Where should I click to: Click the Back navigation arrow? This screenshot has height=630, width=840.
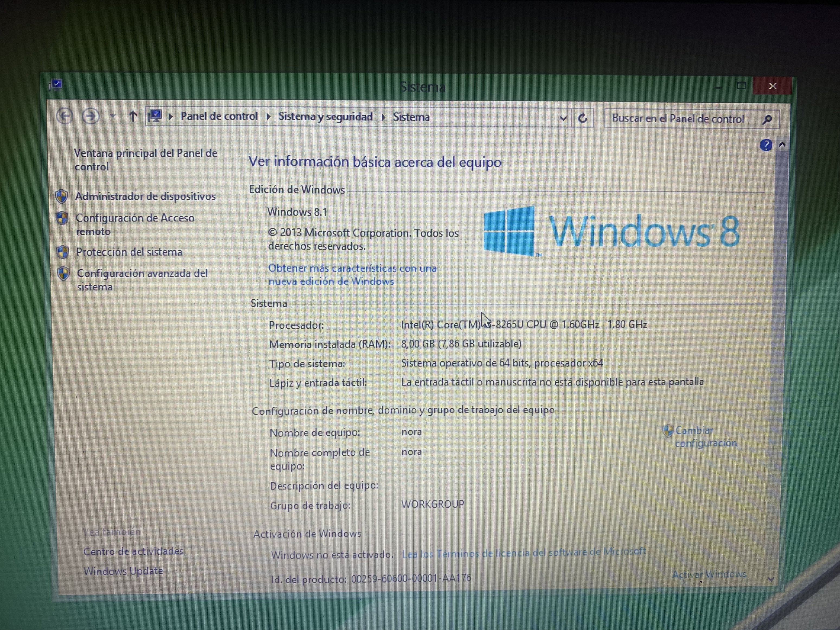tap(65, 116)
